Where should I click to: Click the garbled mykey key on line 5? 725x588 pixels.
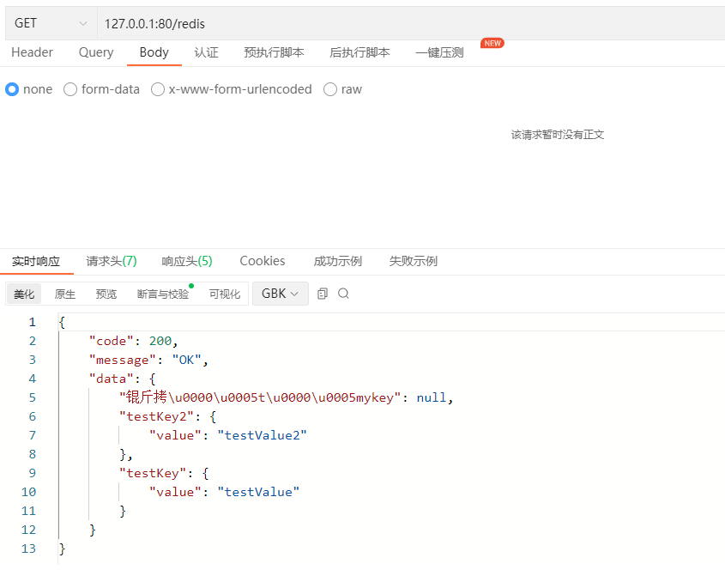coord(260,397)
